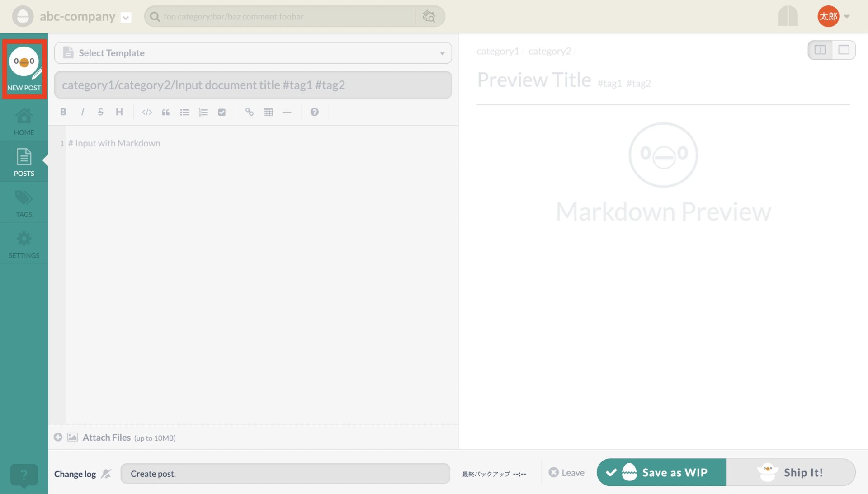Edit the Create post change log field
Image resolution: width=868 pixels, height=494 pixels.
[285, 474]
